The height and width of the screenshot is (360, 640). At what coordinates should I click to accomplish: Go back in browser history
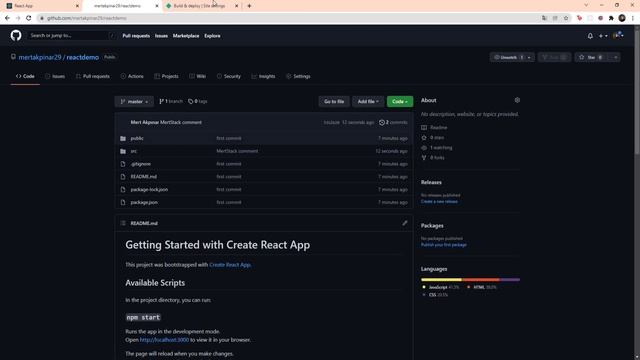pos(7,18)
